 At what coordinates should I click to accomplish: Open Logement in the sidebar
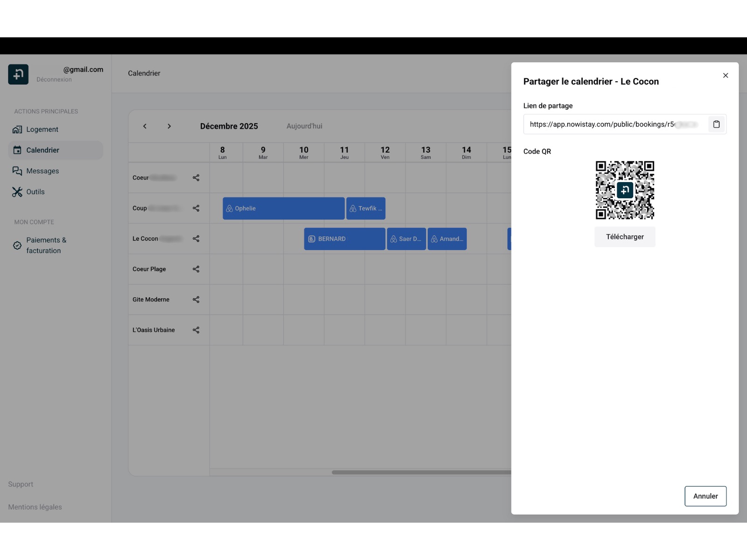(56, 129)
